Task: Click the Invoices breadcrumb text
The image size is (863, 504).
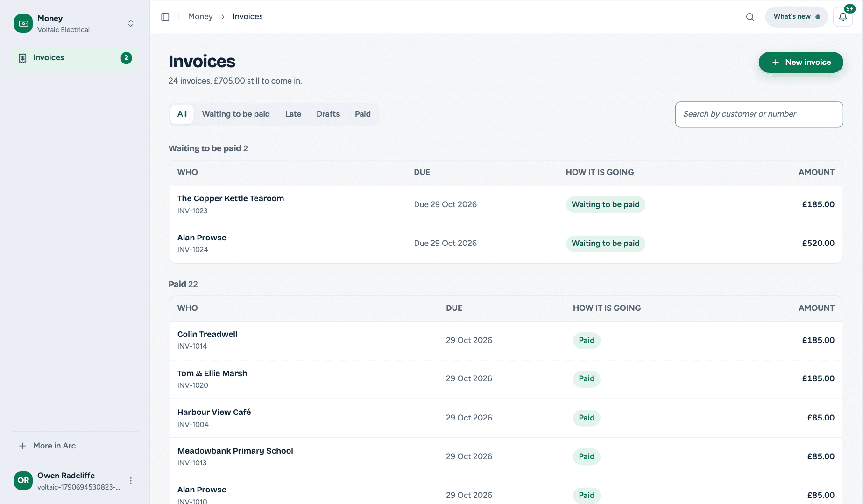Action: (x=248, y=17)
